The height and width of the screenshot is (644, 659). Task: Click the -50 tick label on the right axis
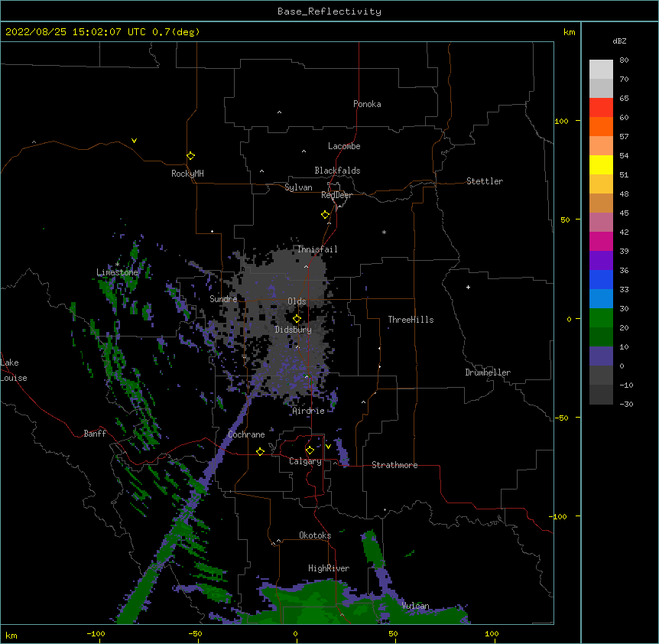click(561, 418)
